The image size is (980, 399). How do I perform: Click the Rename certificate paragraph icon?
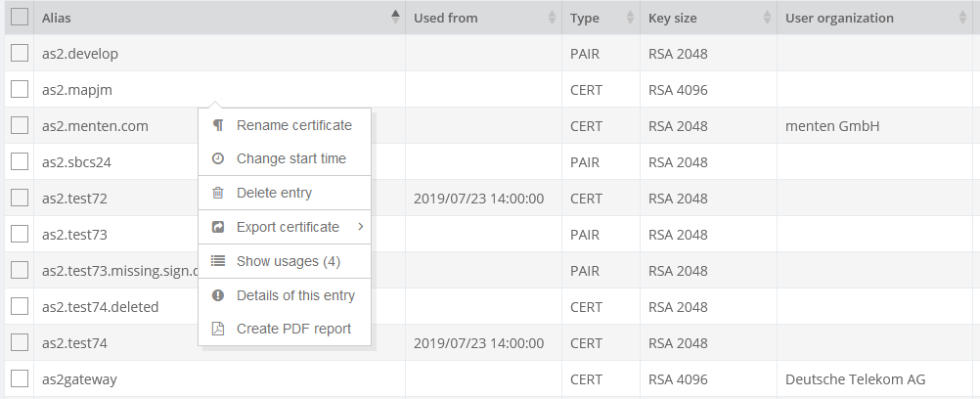[218, 125]
